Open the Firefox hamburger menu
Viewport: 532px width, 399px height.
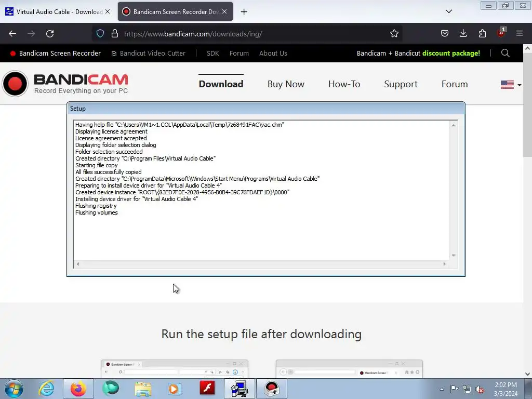point(520,34)
